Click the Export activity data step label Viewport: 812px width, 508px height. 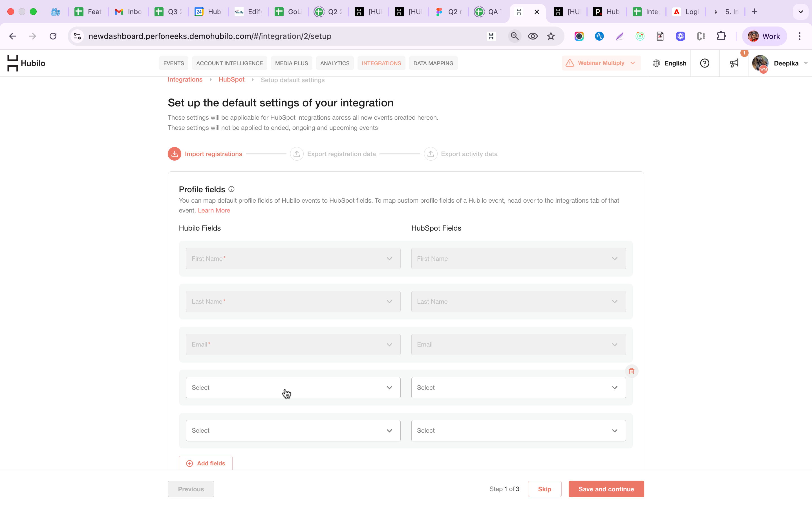pyautogui.click(x=469, y=154)
